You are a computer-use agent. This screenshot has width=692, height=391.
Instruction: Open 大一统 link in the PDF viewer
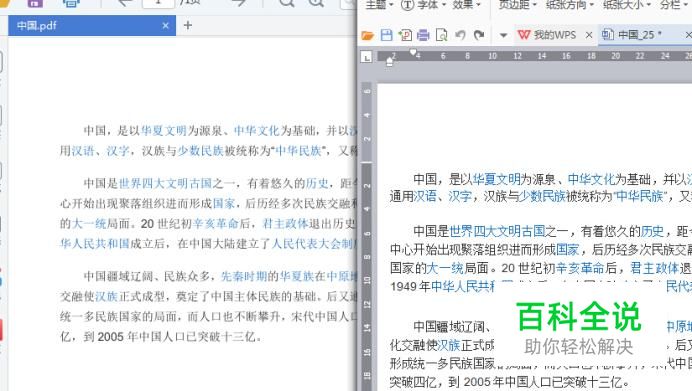[x=89, y=224]
